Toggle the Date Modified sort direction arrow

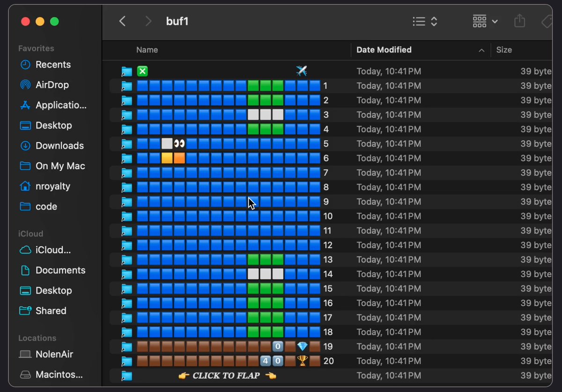[x=481, y=50]
